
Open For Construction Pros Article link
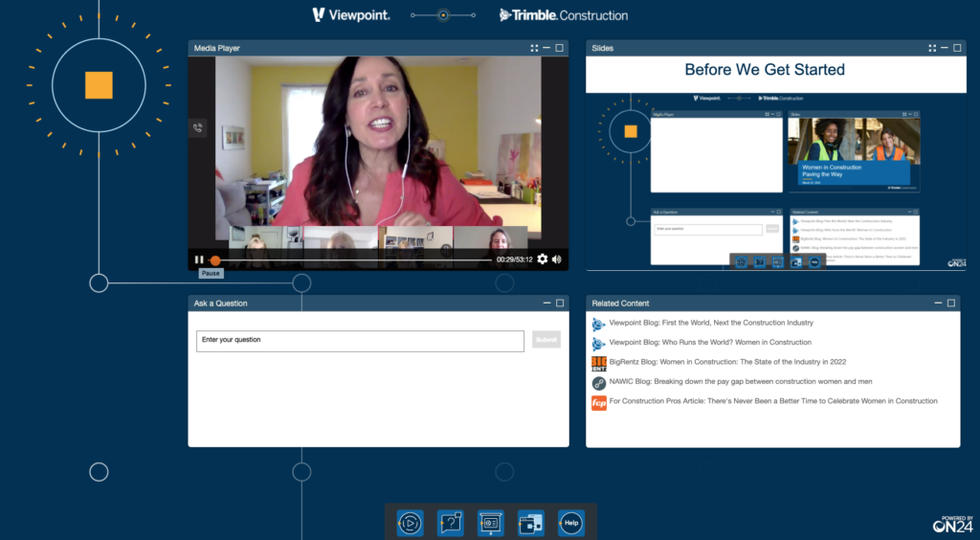pyautogui.click(x=773, y=400)
